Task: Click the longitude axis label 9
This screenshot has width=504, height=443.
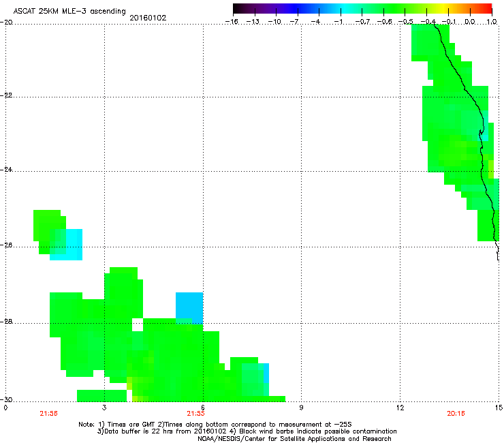Action: [301, 408]
